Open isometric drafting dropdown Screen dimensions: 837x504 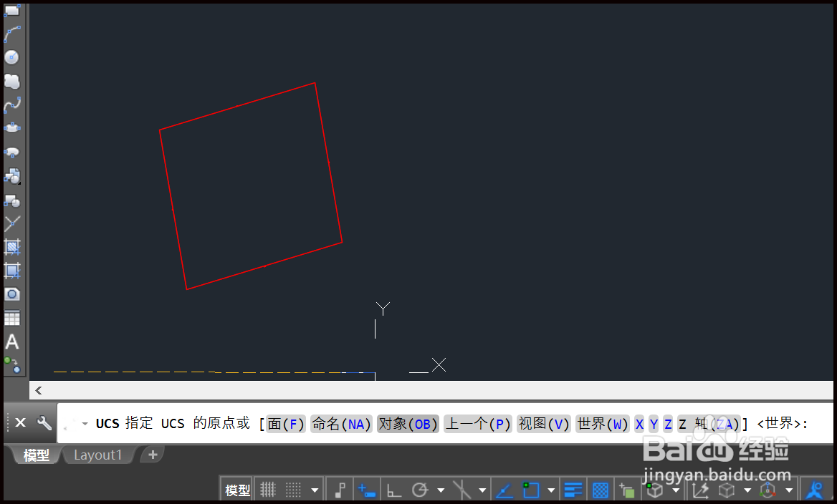pyautogui.click(x=482, y=490)
